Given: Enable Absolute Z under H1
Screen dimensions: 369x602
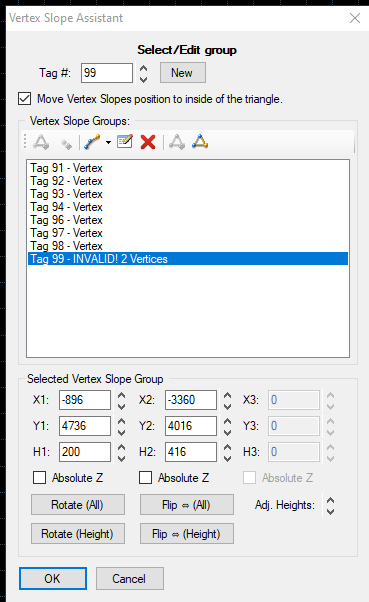Looking at the screenshot, I should coord(40,478).
